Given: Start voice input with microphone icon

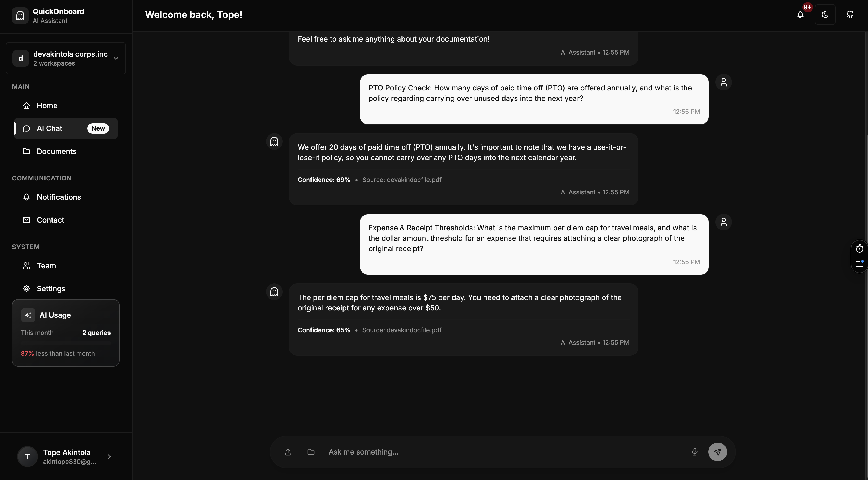Looking at the screenshot, I should pyautogui.click(x=695, y=452).
